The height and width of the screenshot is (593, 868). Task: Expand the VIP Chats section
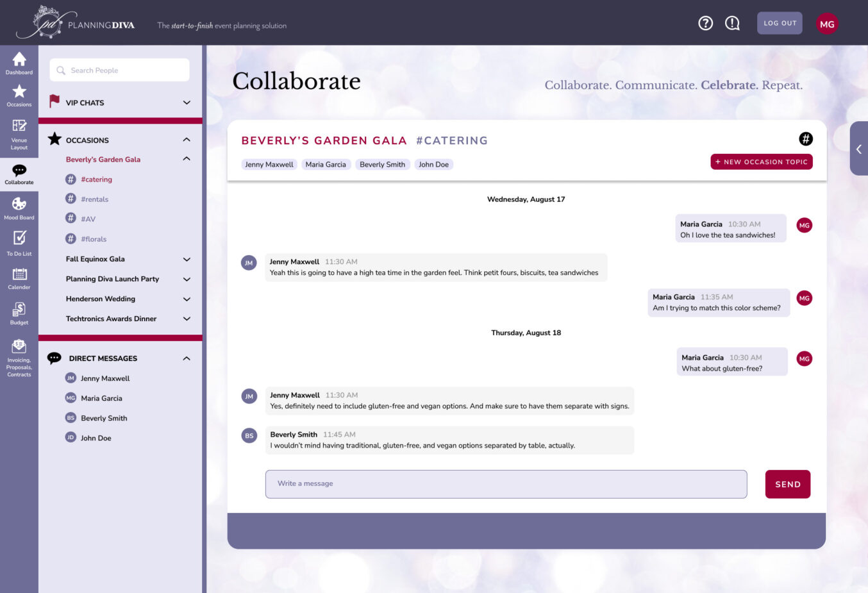pos(187,103)
